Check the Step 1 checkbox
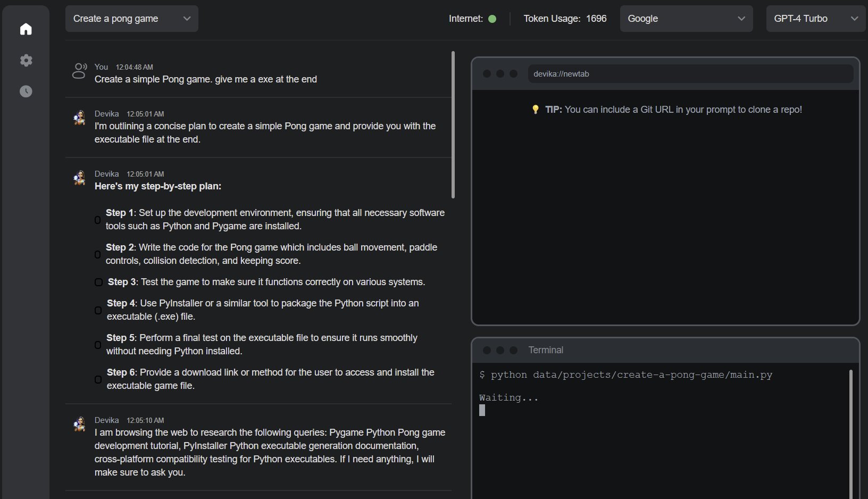The height and width of the screenshot is (499, 868). pos(98,220)
